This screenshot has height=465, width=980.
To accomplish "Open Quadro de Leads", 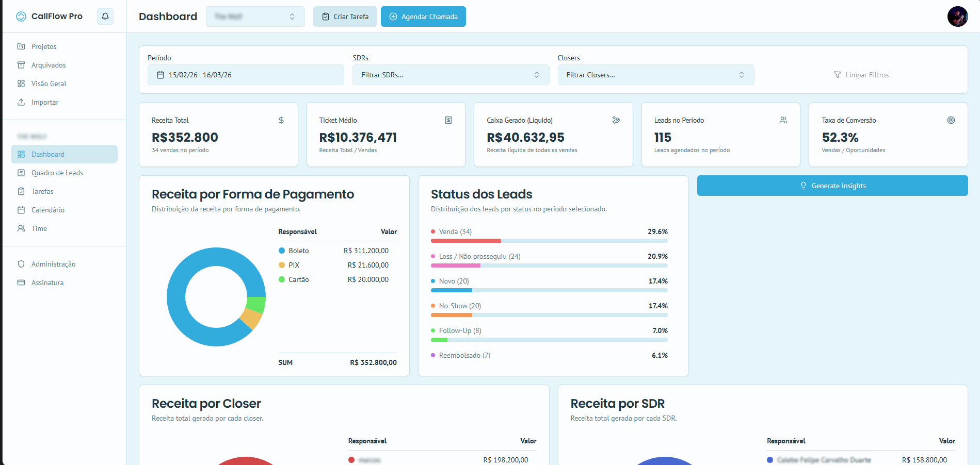I will coord(64,173).
